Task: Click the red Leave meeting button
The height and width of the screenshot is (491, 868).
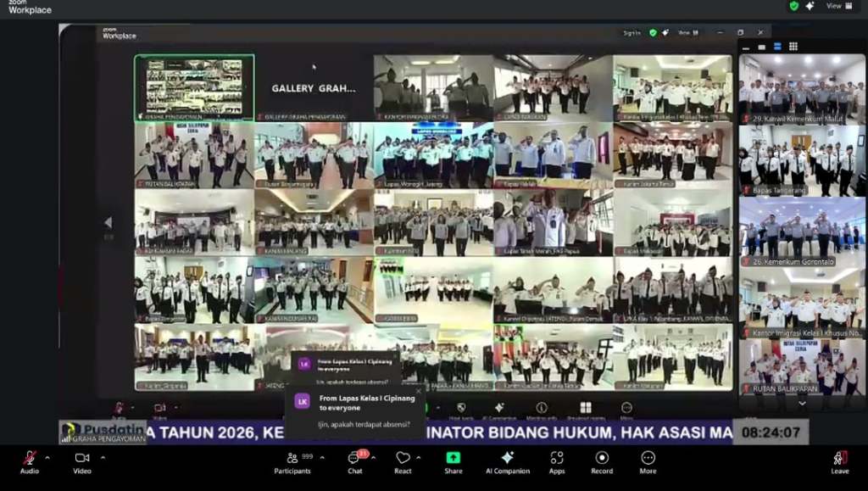Action: (840, 459)
